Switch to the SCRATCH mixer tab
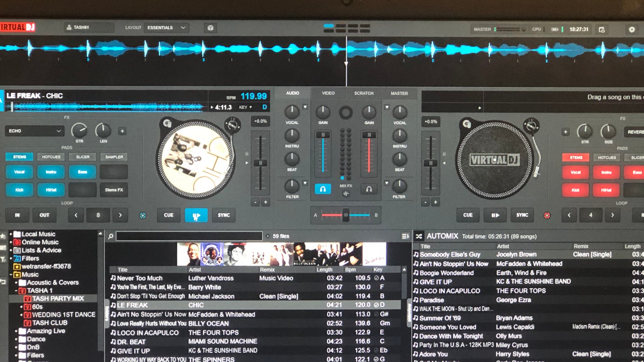Image resolution: width=644 pixels, height=362 pixels. [364, 93]
